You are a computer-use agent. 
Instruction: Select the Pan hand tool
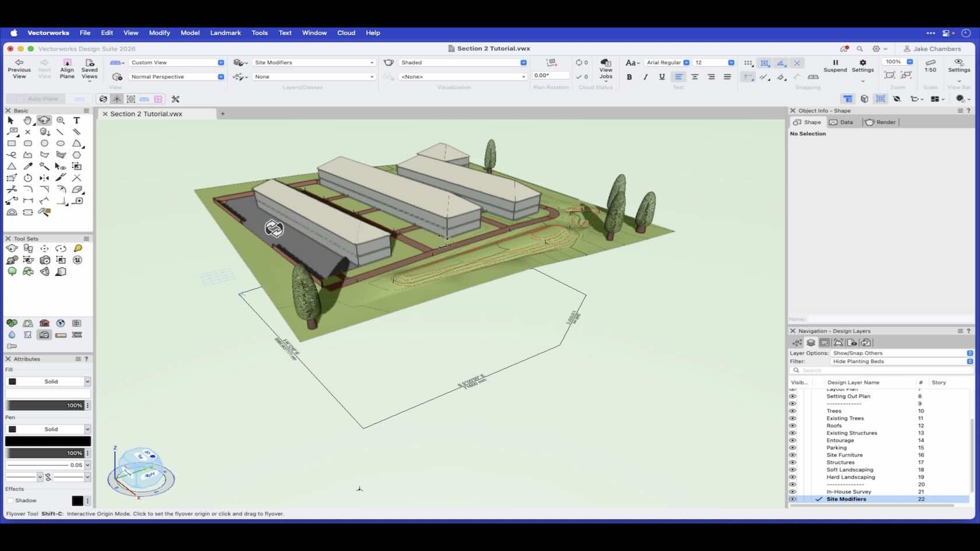click(x=27, y=120)
